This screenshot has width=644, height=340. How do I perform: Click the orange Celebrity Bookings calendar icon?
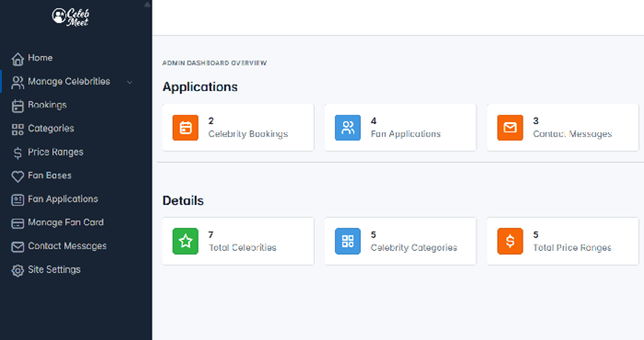pos(185,128)
